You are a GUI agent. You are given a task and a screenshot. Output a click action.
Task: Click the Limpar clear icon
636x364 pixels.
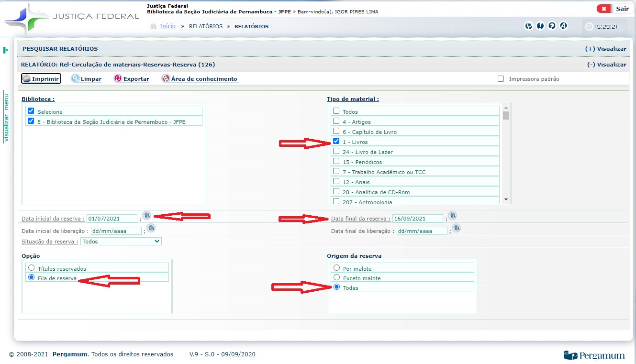click(75, 78)
